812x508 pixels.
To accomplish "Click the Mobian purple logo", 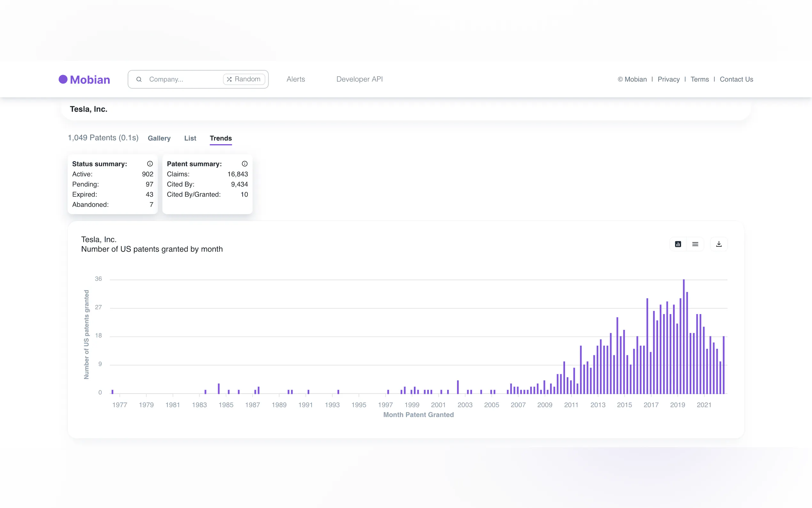I will pyautogui.click(x=84, y=80).
